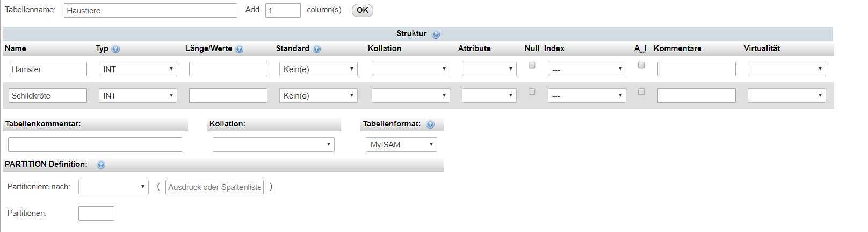Screen dimensions: 868x232
Task: Click help icon next to PARTITION Definition
Action: 101,165
